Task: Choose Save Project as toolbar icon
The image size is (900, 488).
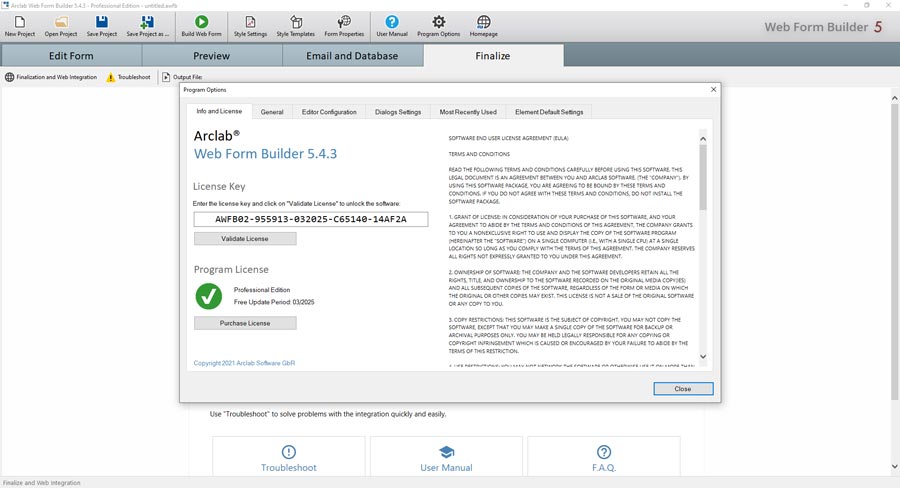Action: (147, 22)
